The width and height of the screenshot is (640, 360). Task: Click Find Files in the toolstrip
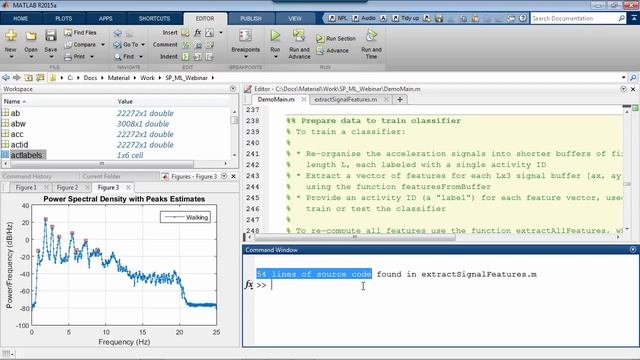pyautogui.click(x=80, y=32)
